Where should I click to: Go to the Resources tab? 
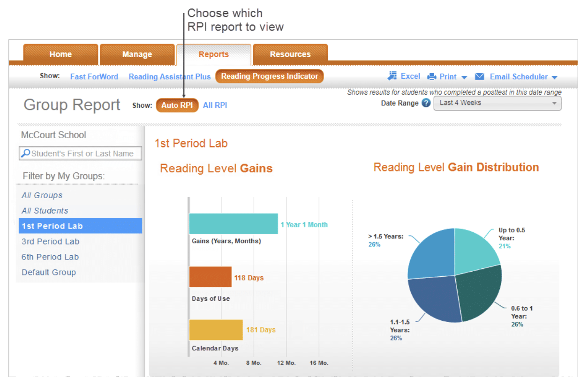tap(290, 54)
